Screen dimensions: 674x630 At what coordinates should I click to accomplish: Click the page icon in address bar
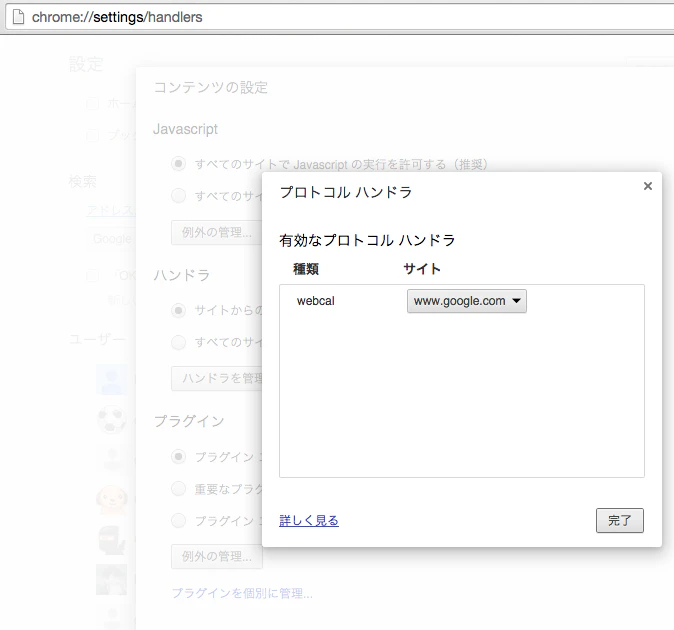18,17
